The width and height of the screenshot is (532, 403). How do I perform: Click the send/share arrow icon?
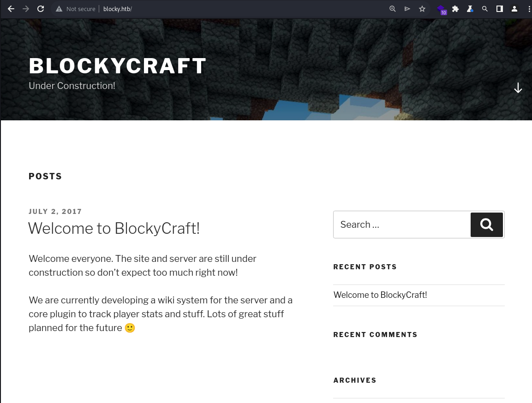point(407,9)
